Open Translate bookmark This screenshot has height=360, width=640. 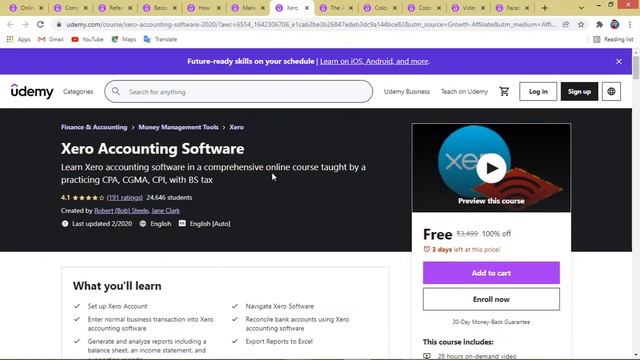pyautogui.click(x=160, y=39)
